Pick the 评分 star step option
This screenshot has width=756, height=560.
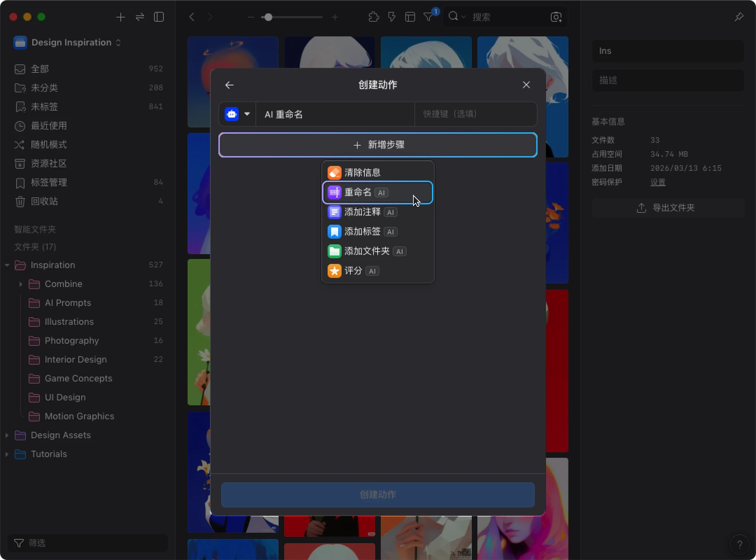coord(353,271)
